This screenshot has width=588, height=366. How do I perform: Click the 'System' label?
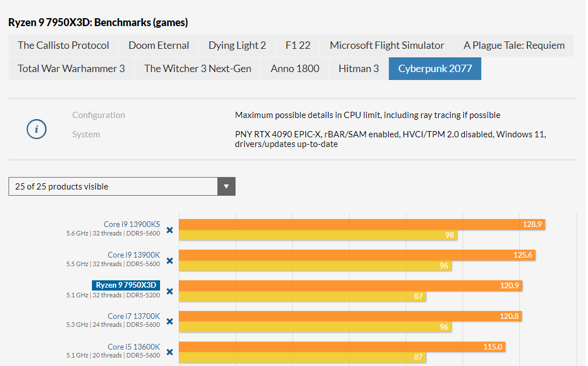pyautogui.click(x=86, y=134)
